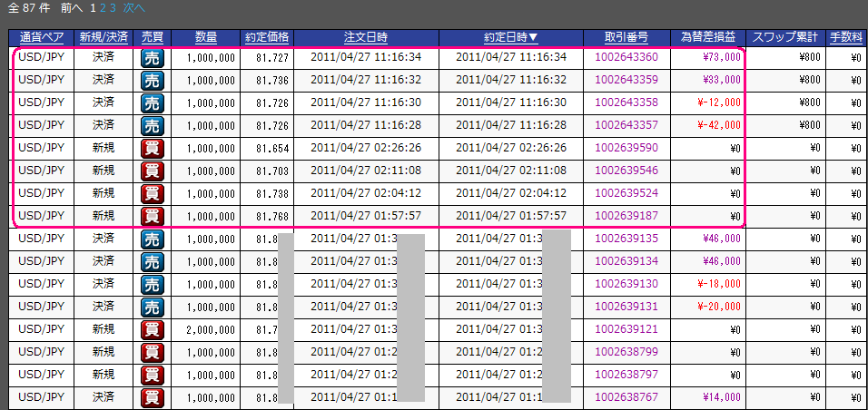Image resolution: width=868 pixels, height=410 pixels.
Task: Click the 数量 column header
Action: click(x=207, y=37)
